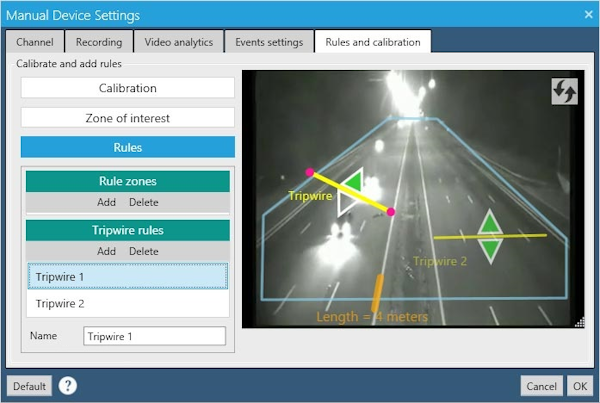Viewport: 600px width, 403px height.
Task: Select the lower pink endpoint of Tripwire
Action: point(391,212)
